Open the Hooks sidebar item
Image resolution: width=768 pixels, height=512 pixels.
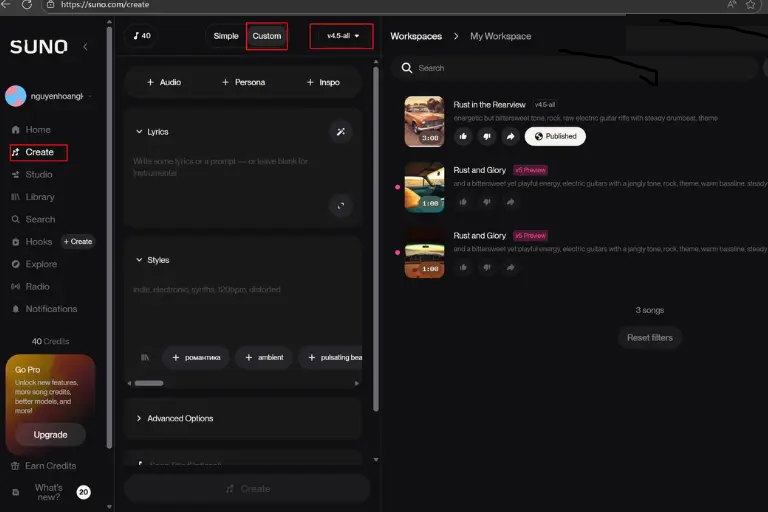coord(32,242)
